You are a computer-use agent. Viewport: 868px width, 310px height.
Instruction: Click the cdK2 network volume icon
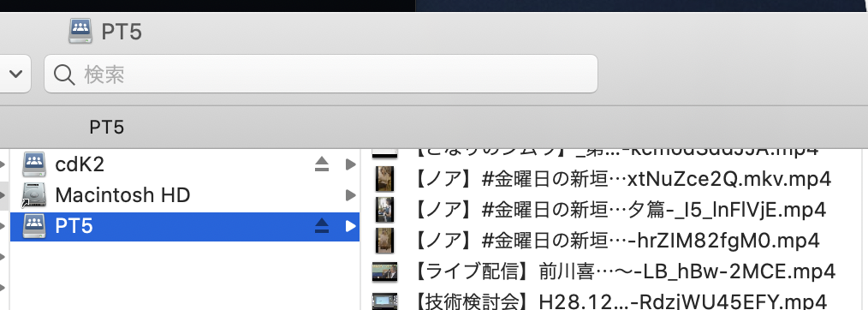33,164
